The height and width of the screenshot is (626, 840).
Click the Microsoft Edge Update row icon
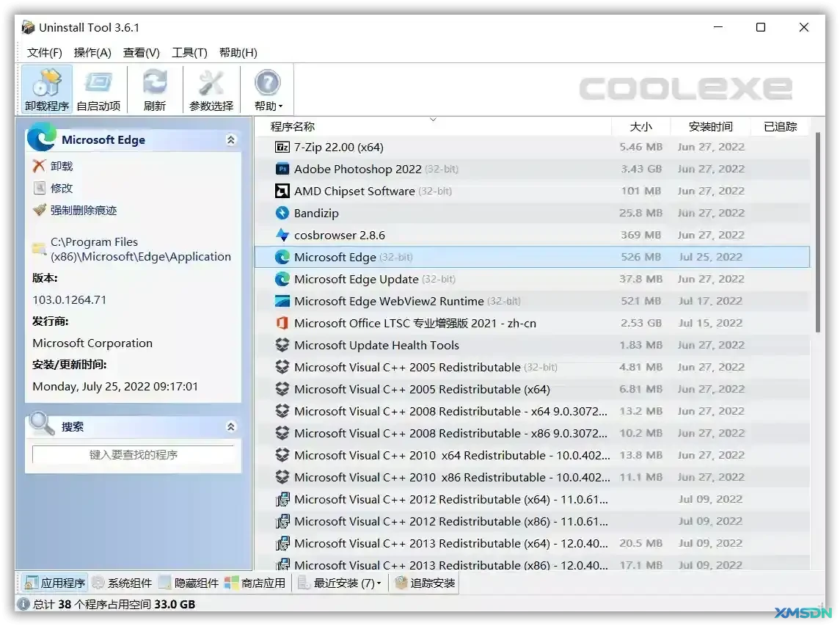coord(282,279)
